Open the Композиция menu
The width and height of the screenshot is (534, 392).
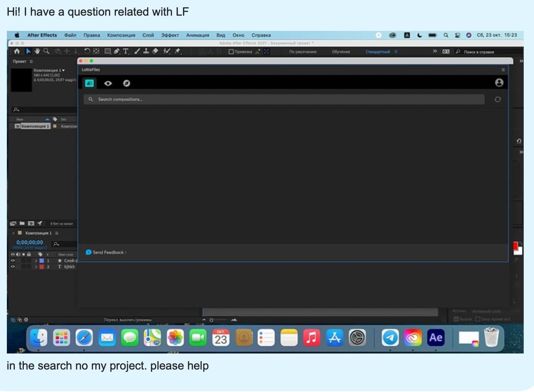click(121, 35)
